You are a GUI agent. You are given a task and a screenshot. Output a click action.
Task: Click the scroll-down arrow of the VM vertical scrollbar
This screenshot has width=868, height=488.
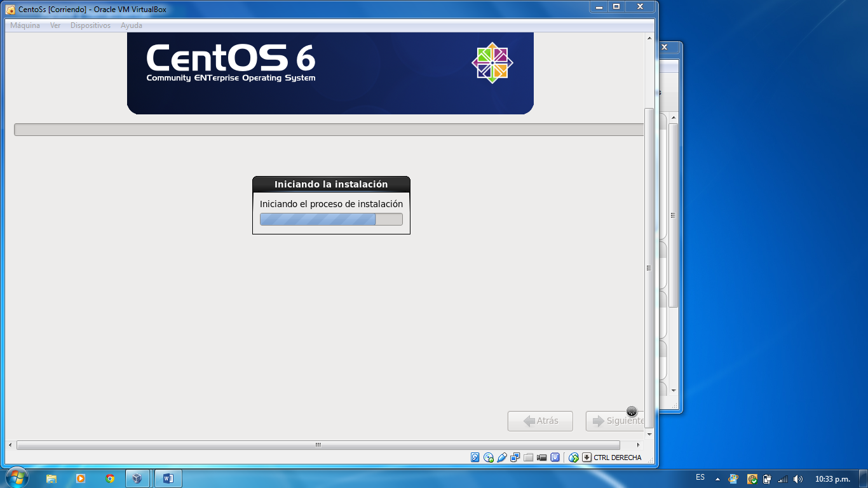[x=649, y=434]
